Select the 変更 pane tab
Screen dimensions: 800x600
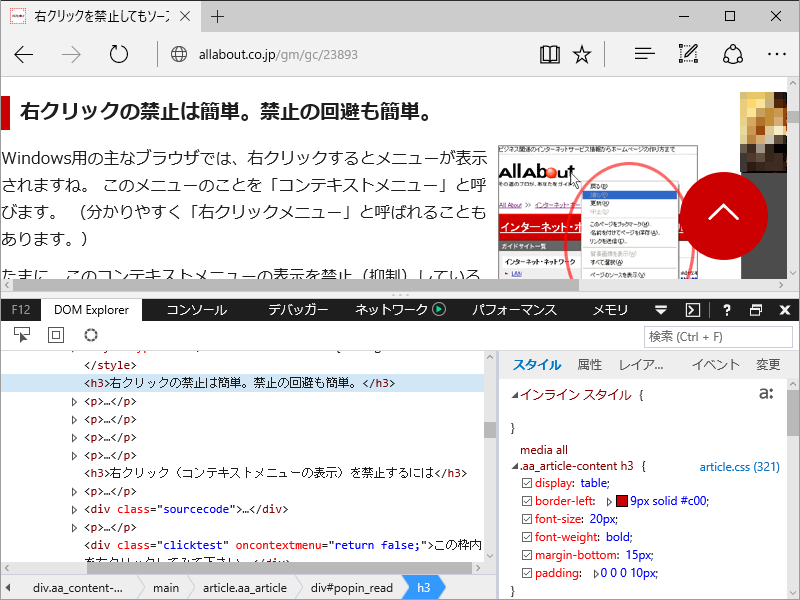(768, 365)
